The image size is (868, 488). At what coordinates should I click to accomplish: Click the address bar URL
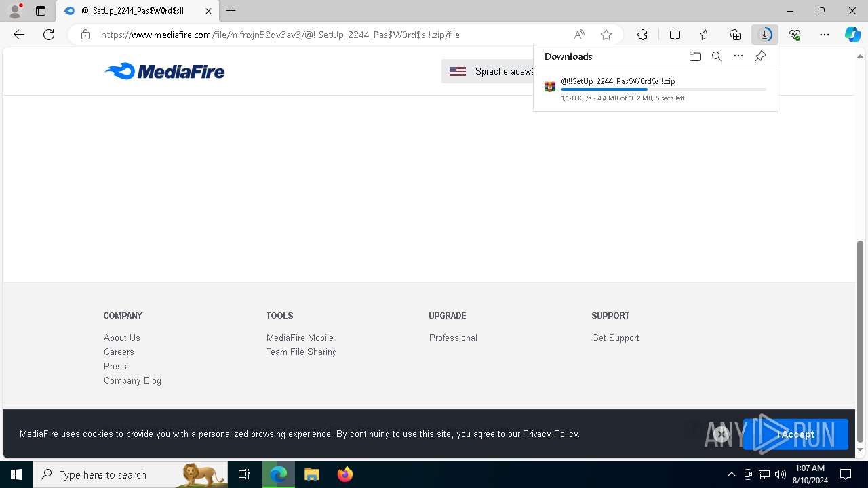coord(280,35)
